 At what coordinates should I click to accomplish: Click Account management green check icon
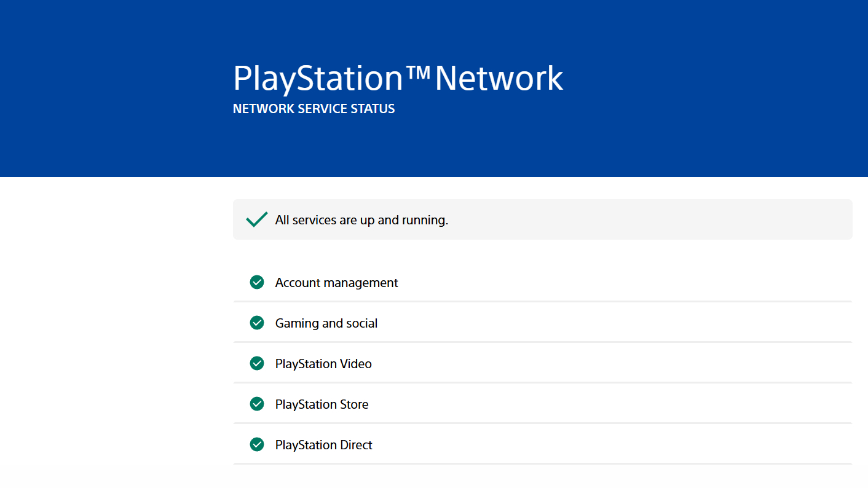coord(257,282)
